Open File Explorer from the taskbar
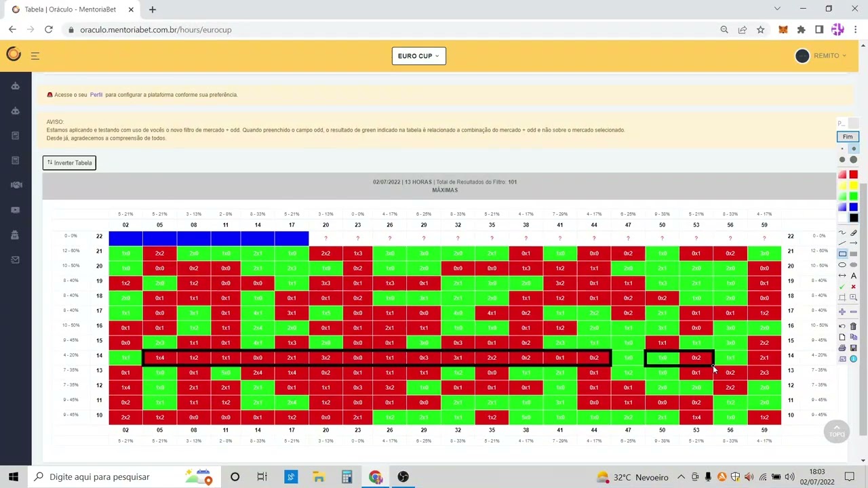Viewport: 868px width, 488px height. click(x=319, y=476)
